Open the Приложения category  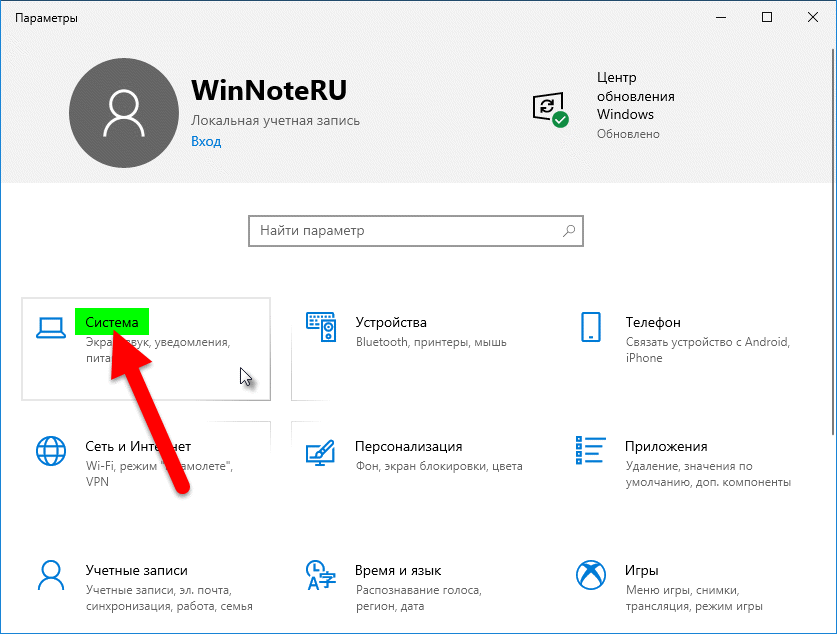(666, 446)
